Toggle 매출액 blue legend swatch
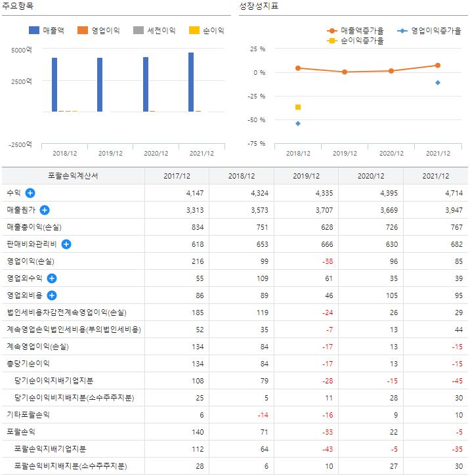Image resolution: width=470 pixels, height=476 pixels. (34, 30)
